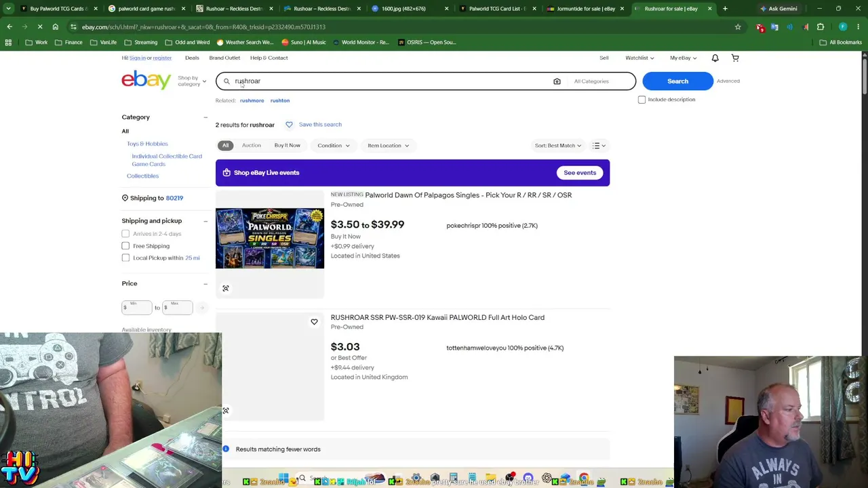Viewport: 868px width, 488px height.
Task: Open the Work bookmarks folder
Action: (37, 42)
